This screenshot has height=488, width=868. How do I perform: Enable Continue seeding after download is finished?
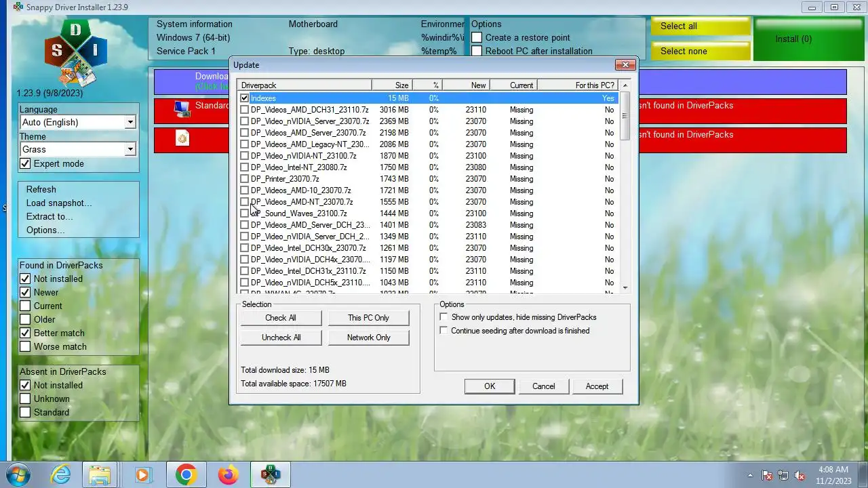coord(444,331)
